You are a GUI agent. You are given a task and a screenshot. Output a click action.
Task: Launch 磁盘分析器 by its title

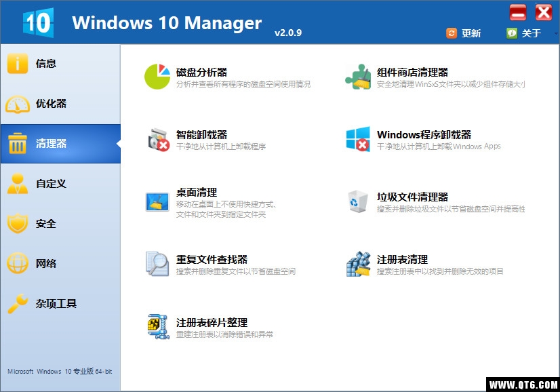coord(201,72)
